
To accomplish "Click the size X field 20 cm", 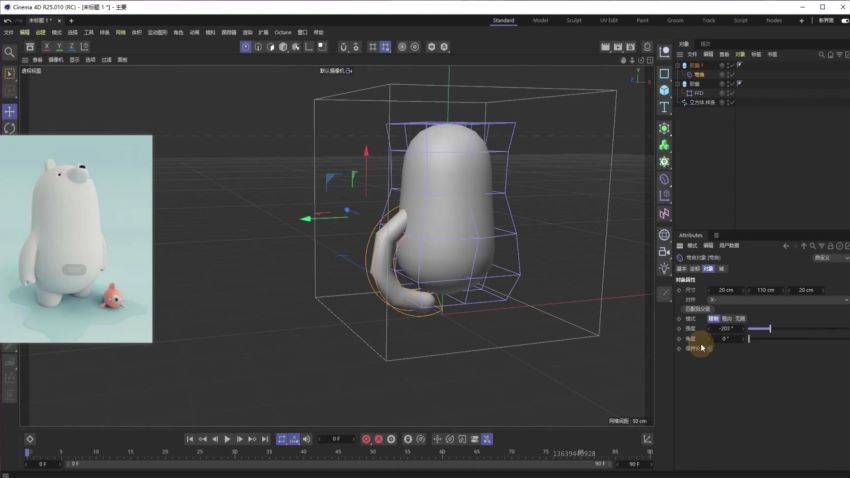I will coord(726,290).
